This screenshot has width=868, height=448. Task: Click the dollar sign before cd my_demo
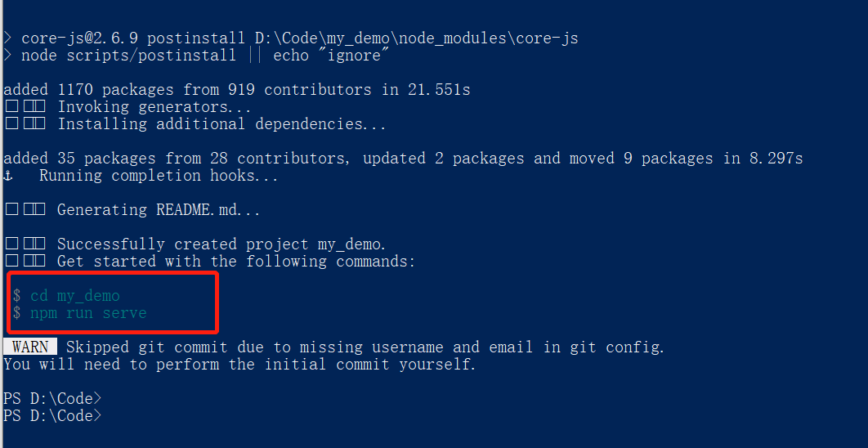pyautogui.click(x=17, y=296)
